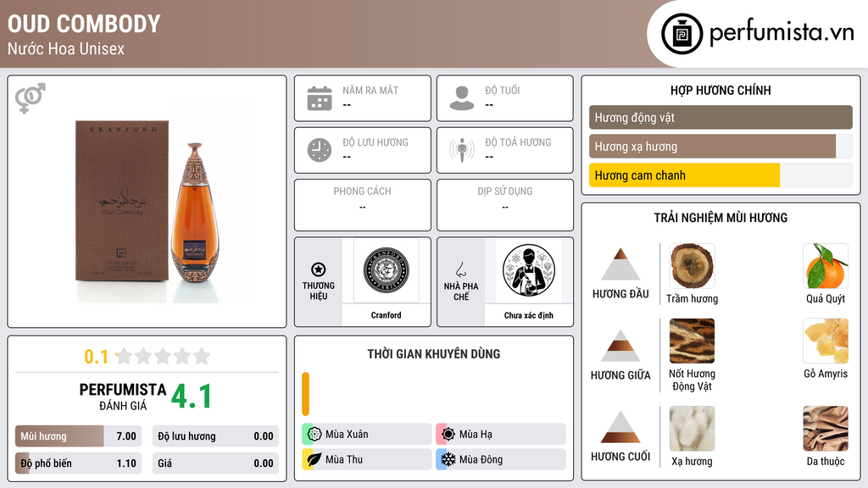Click the perfumista.vn perfume bottle logo icon
The height and width of the screenshot is (488, 868).
pyautogui.click(x=682, y=34)
